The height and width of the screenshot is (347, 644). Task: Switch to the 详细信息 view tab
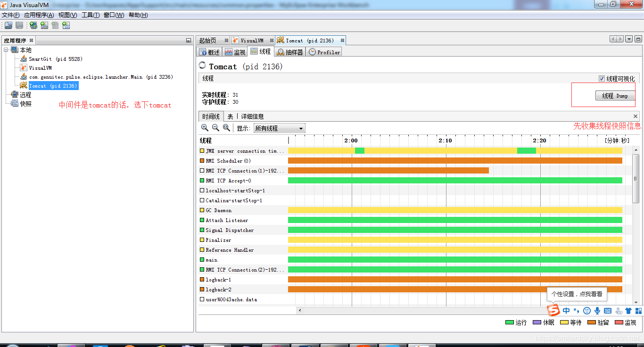(x=253, y=116)
